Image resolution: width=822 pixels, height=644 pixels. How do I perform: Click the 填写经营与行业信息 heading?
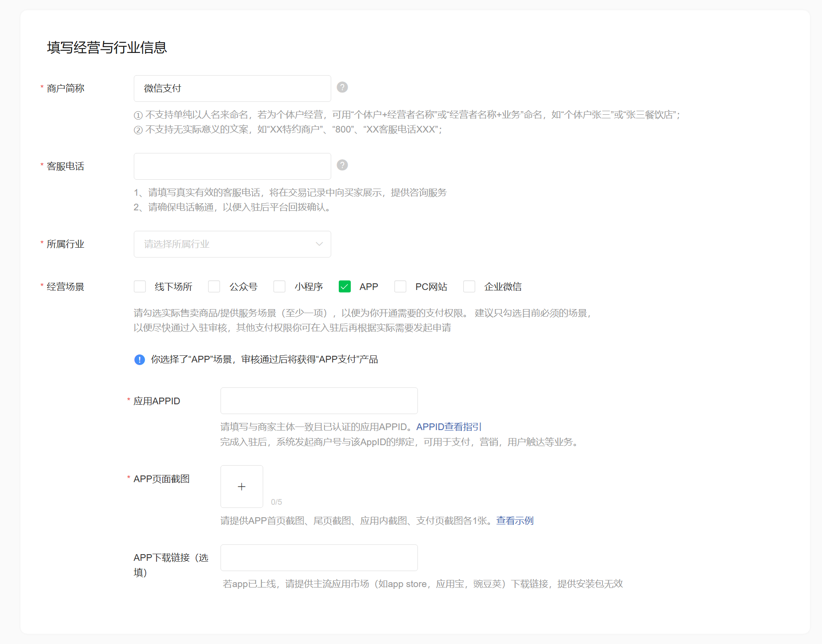click(x=107, y=47)
